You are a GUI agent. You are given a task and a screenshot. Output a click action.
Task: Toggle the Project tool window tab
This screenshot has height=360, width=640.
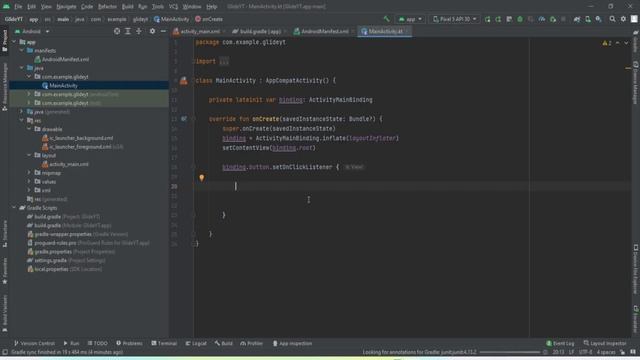click(4, 40)
